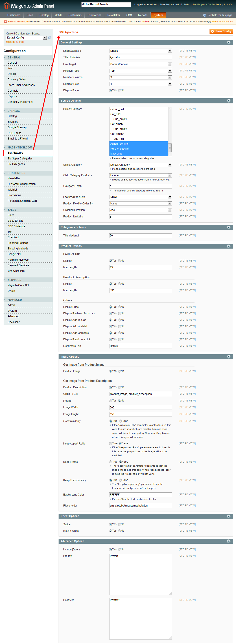The height and width of the screenshot is (644, 236).
Task: Click the Background Color FFFFFF field
Action: (x=141, y=495)
